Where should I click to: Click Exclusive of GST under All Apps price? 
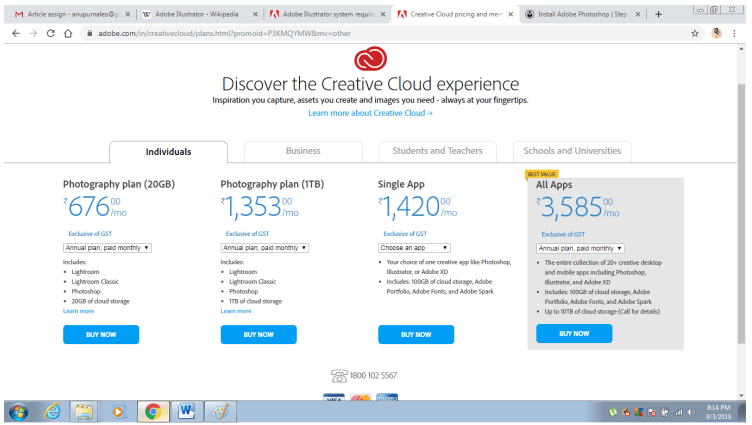click(x=563, y=235)
